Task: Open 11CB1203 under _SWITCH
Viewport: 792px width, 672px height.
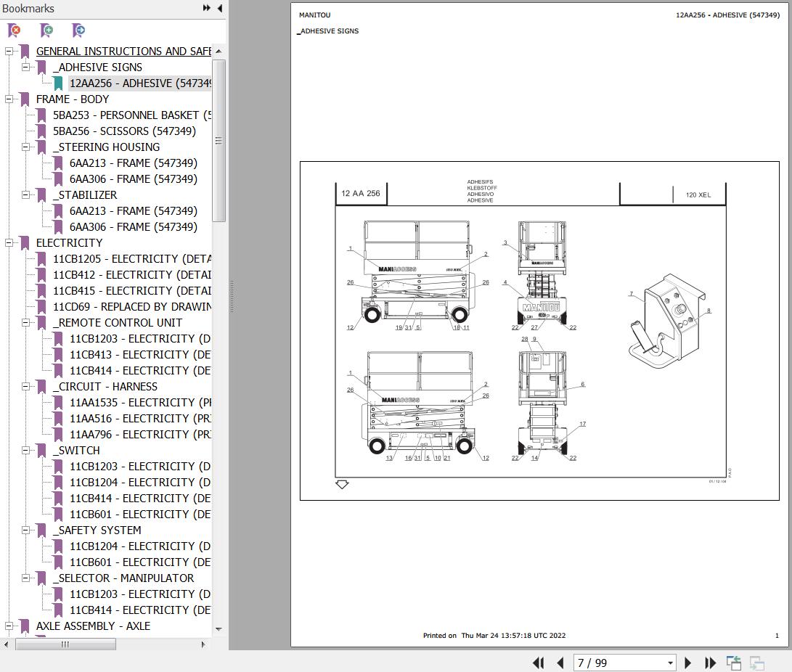Action: 140,467
